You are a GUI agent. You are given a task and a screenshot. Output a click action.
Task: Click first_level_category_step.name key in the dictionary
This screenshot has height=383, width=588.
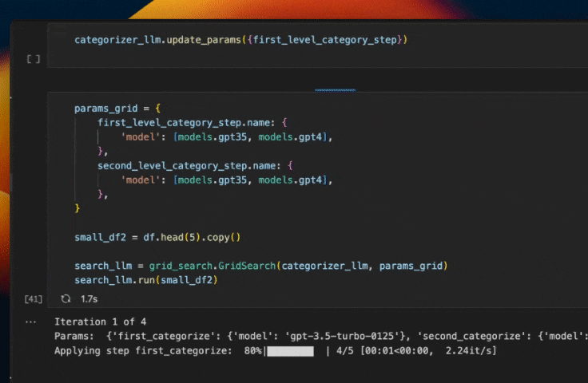pyautogui.click(x=188, y=122)
